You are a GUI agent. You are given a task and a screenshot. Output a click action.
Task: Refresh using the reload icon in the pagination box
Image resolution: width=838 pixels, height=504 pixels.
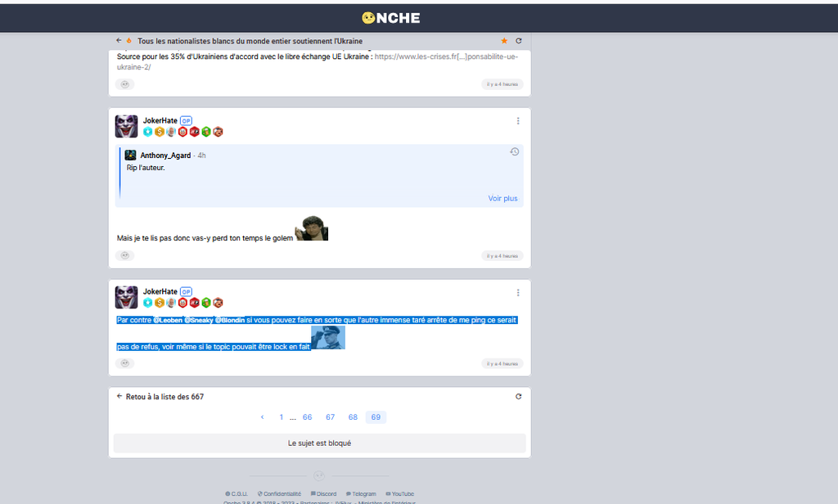518,397
